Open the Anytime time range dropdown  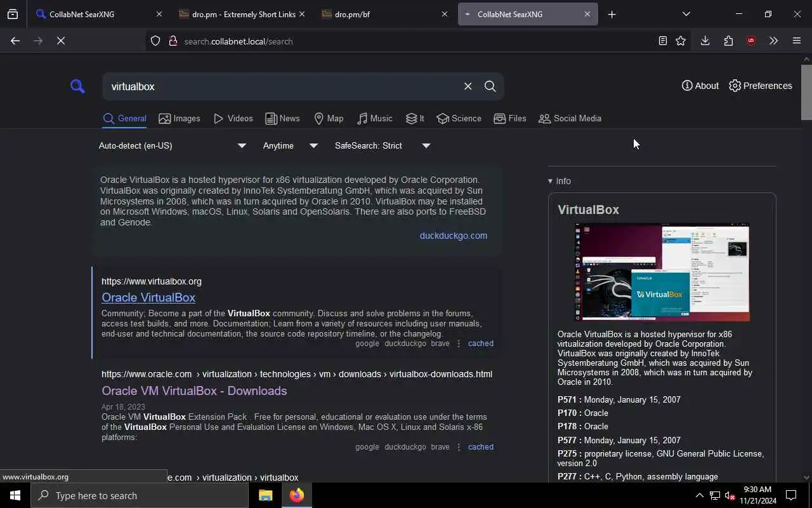[290, 145]
